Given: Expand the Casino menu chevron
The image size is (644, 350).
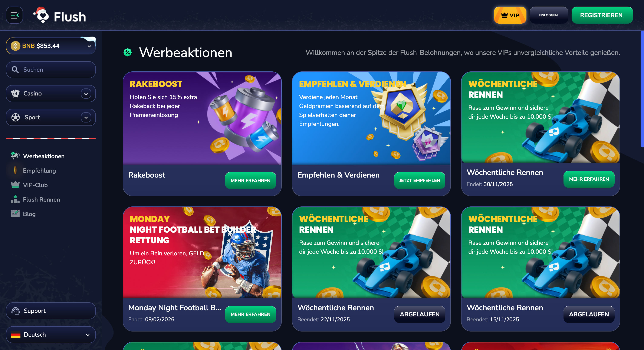Looking at the screenshot, I should (86, 94).
